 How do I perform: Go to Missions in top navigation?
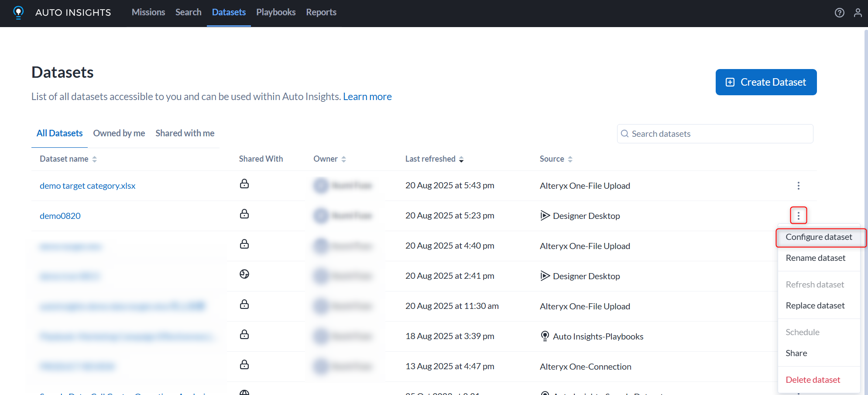coord(148,12)
